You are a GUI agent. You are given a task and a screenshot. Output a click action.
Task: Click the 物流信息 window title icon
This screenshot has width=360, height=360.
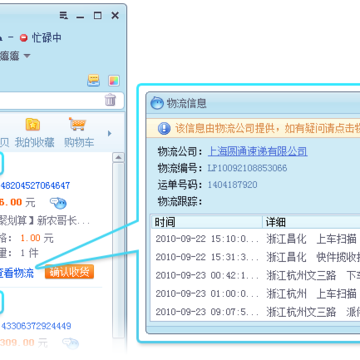(x=157, y=103)
